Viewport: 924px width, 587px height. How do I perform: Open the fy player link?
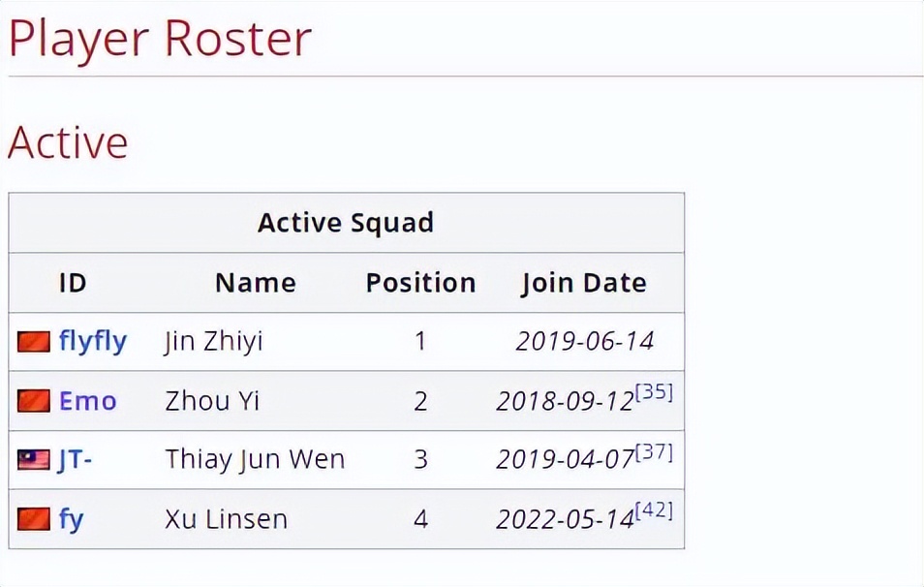point(72,520)
